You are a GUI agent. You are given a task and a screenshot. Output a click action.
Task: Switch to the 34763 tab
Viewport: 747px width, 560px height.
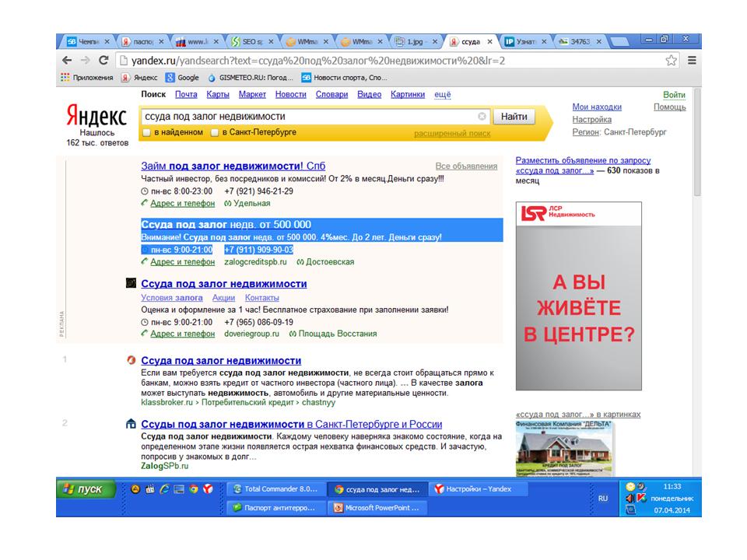coord(580,42)
